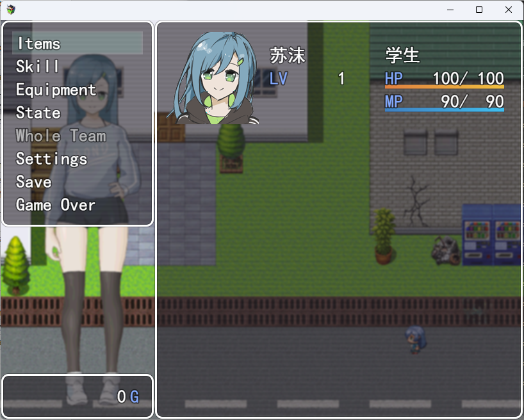Image resolution: width=524 pixels, height=420 pixels.
Task: Choose Game Over from the menu
Action: [56, 205]
